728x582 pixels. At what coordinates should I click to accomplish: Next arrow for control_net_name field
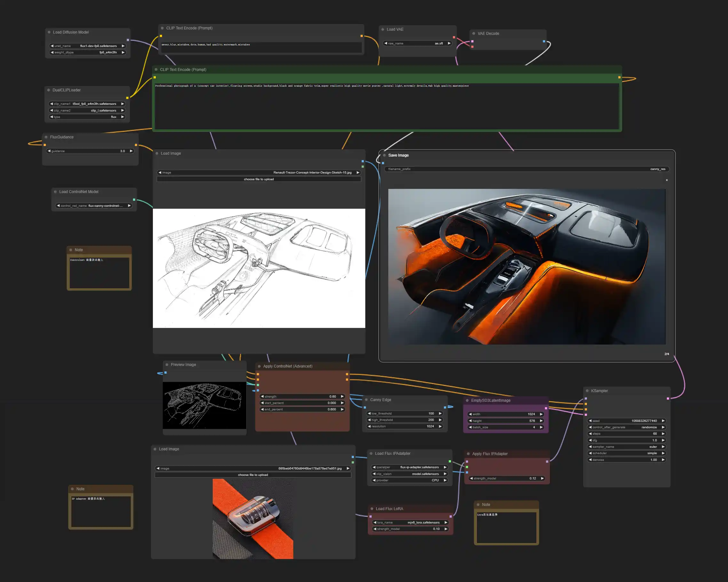point(129,206)
